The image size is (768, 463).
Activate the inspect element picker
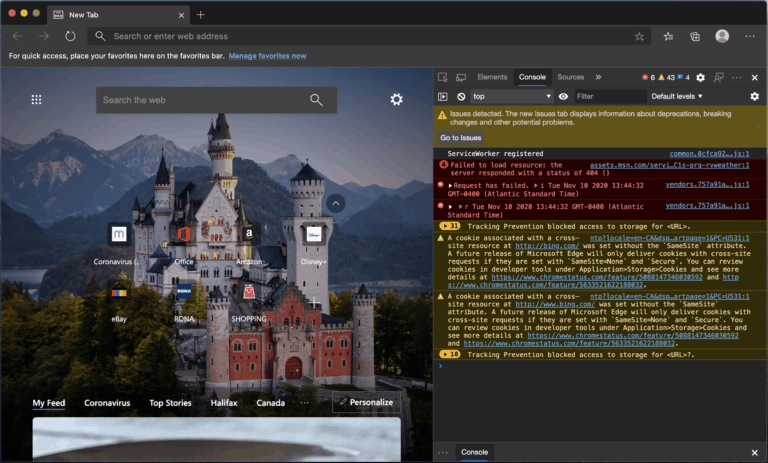443,77
